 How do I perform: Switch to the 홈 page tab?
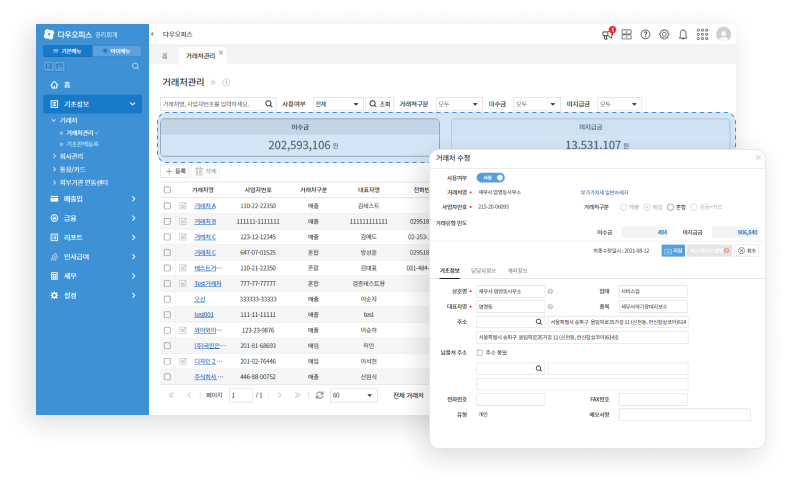click(x=164, y=56)
